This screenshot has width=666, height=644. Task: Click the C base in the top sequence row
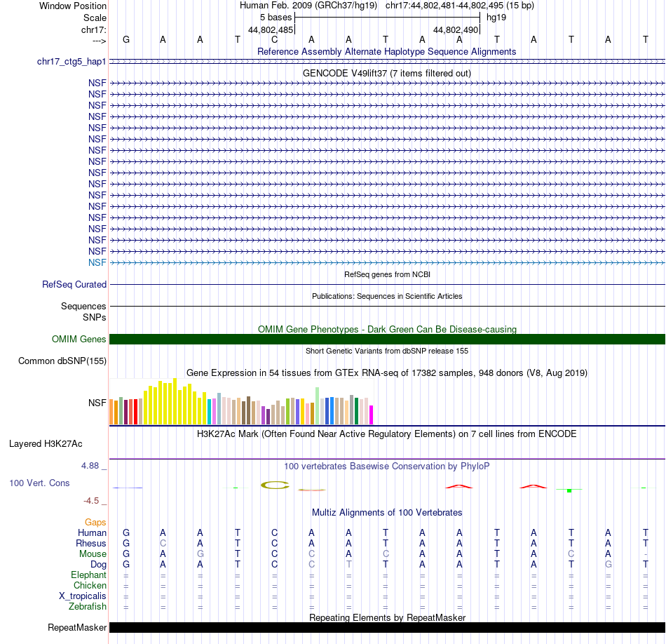274,39
